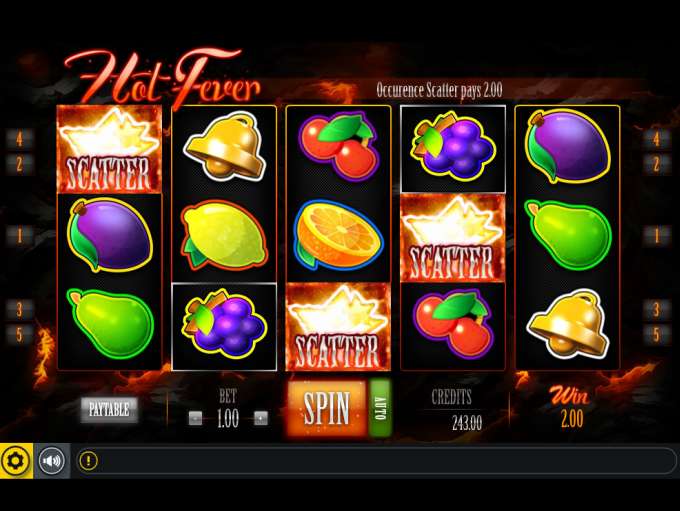
Task: Select the plum at top of fifth reel
Action: [568, 147]
